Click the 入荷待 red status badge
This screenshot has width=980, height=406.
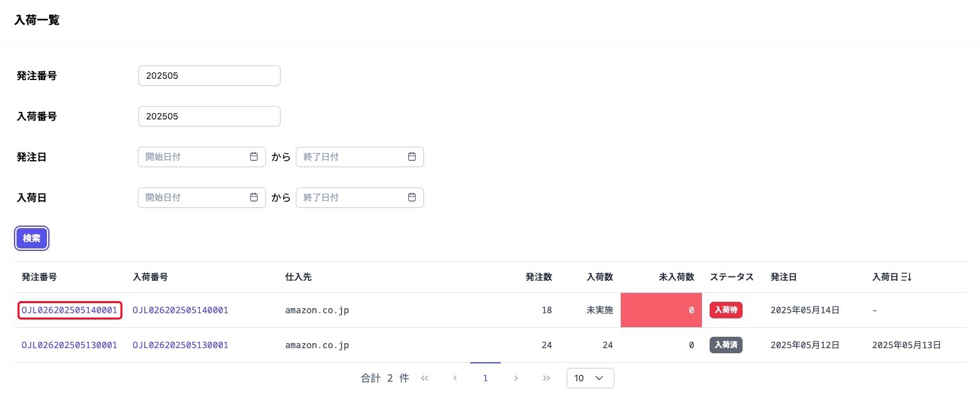tap(725, 310)
